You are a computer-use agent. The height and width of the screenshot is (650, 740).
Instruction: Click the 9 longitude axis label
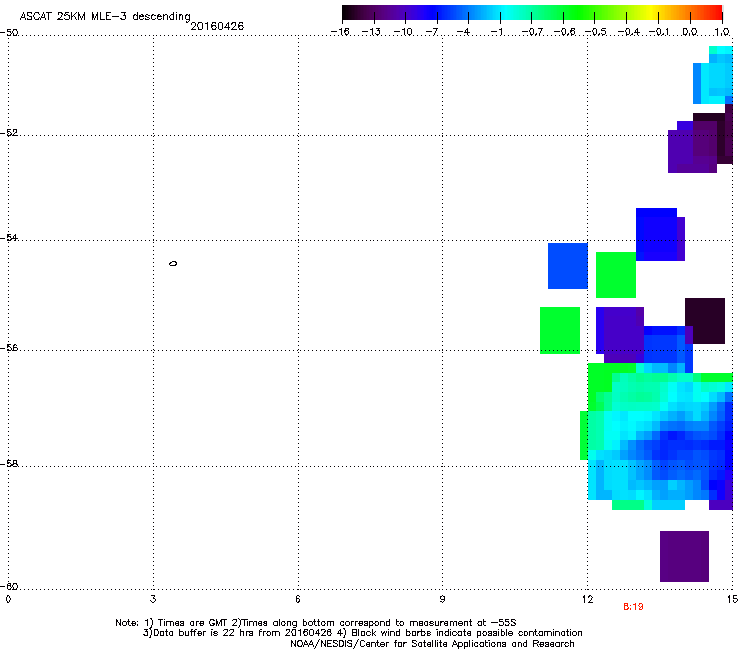tap(442, 599)
